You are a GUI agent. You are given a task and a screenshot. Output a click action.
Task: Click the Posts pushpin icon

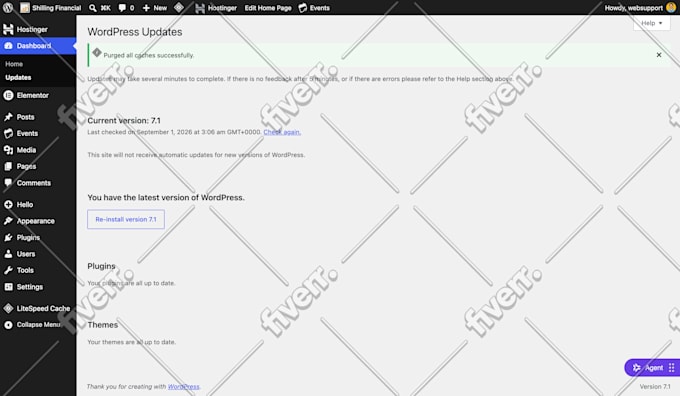8,117
